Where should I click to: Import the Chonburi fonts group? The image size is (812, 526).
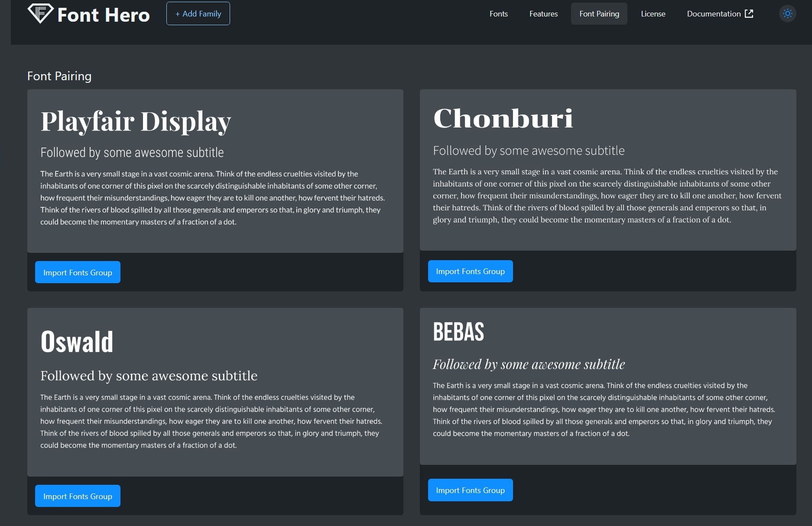pyautogui.click(x=470, y=271)
